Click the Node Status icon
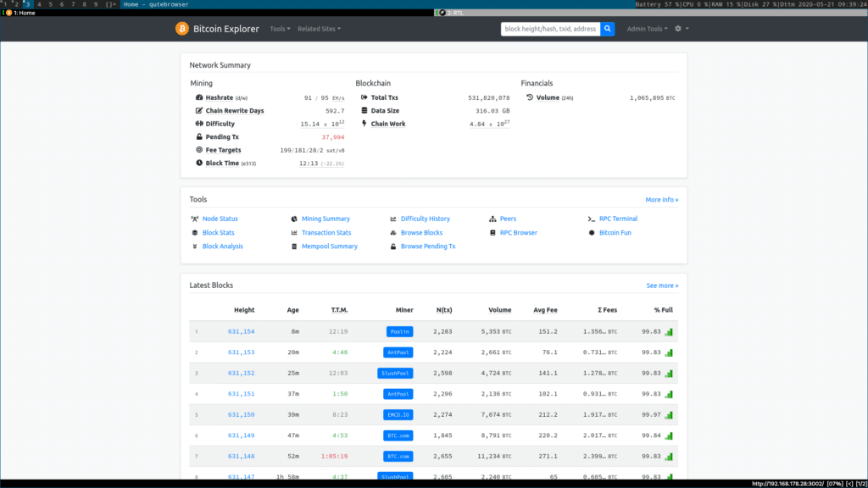This screenshot has width=868, height=488. click(x=195, y=219)
